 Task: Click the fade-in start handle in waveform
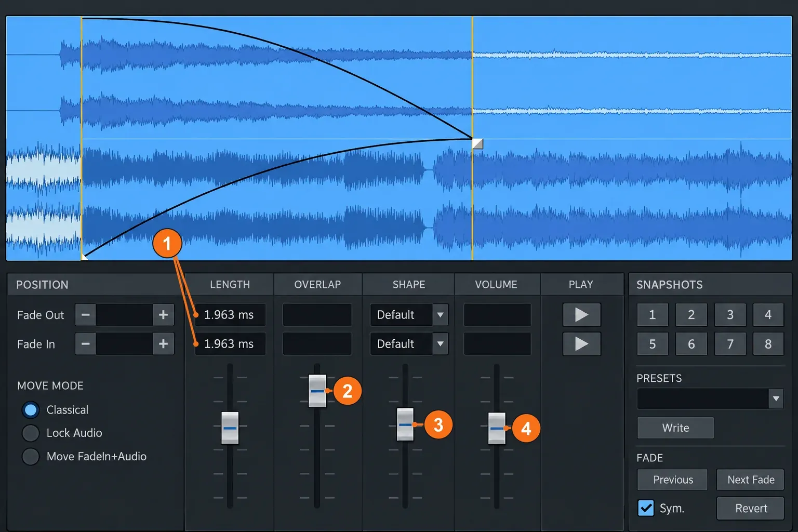point(85,257)
